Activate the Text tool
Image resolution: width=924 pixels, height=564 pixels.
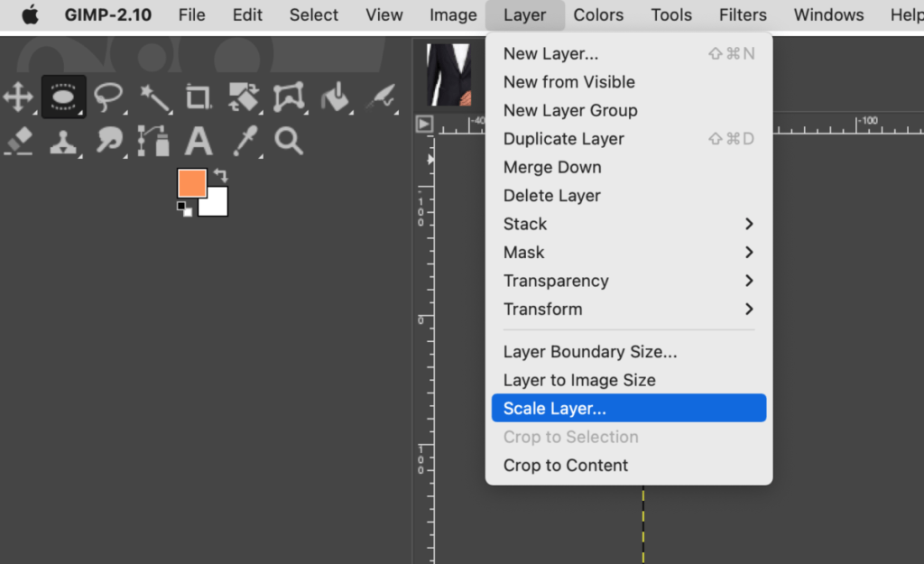coord(199,141)
